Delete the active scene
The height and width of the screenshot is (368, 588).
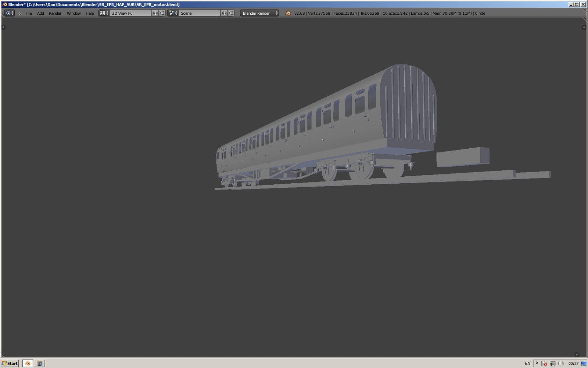tap(231, 13)
